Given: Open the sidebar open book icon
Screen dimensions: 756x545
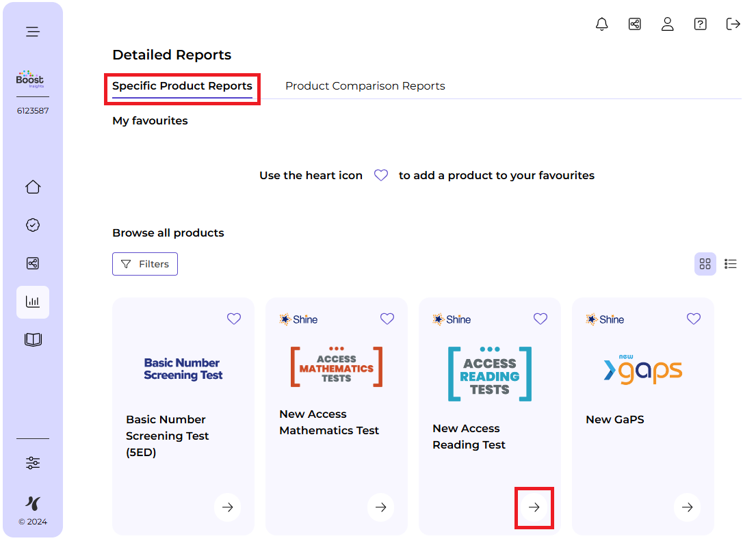Looking at the screenshot, I should [x=33, y=340].
